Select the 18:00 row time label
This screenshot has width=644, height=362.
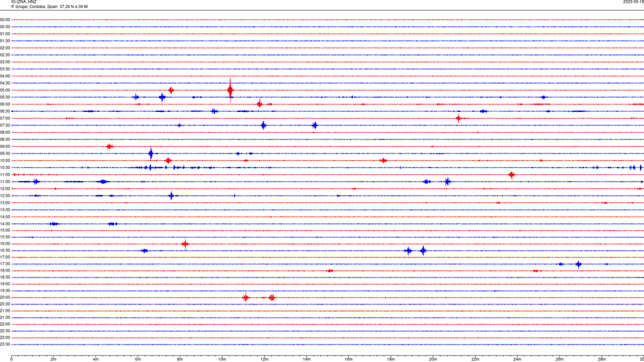point(5,271)
